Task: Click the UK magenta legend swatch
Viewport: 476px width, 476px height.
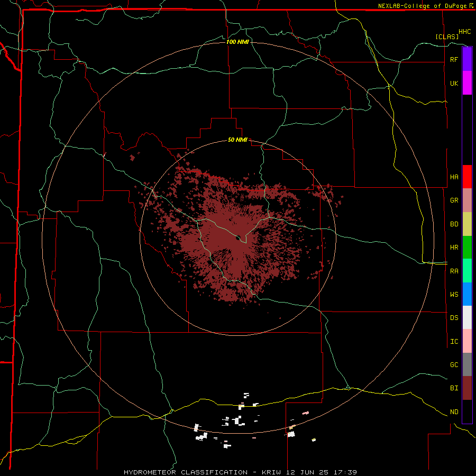Action: click(467, 83)
